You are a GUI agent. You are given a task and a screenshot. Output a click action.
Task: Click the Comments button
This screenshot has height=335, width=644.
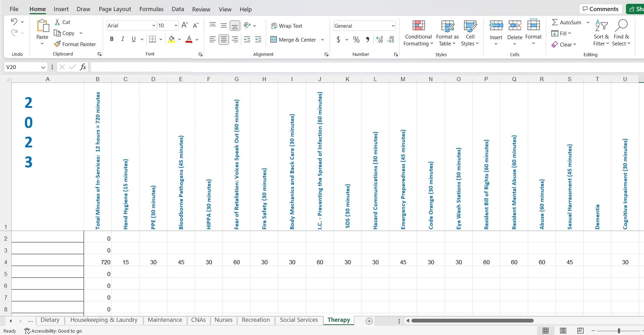[601, 9]
